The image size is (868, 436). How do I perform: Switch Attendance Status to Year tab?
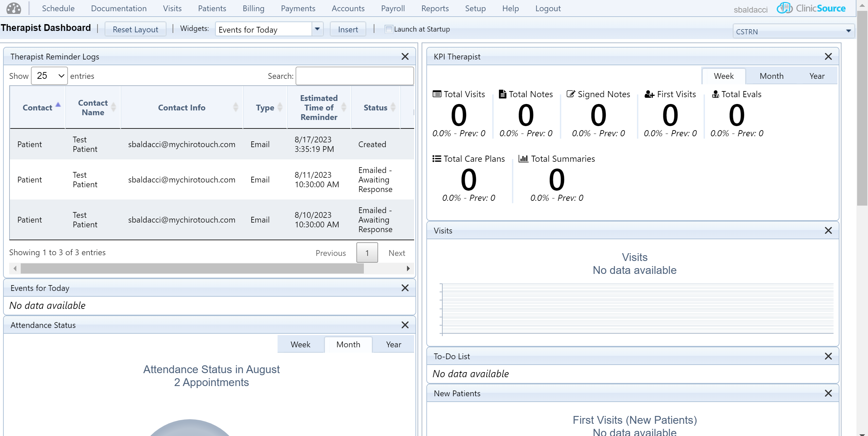coord(393,344)
